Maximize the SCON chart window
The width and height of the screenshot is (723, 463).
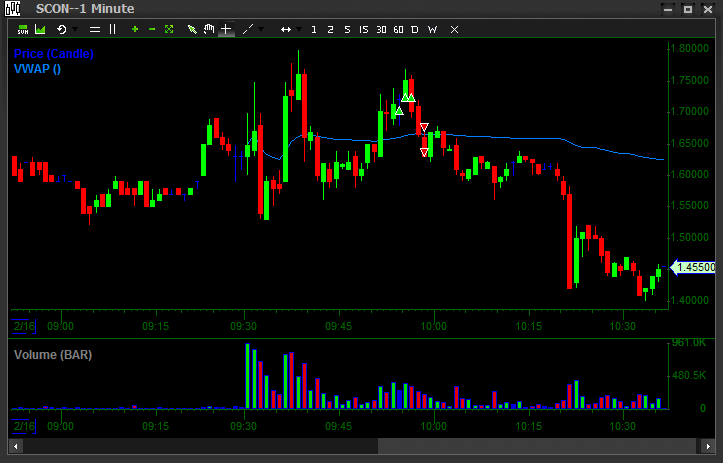pos(687,9)
